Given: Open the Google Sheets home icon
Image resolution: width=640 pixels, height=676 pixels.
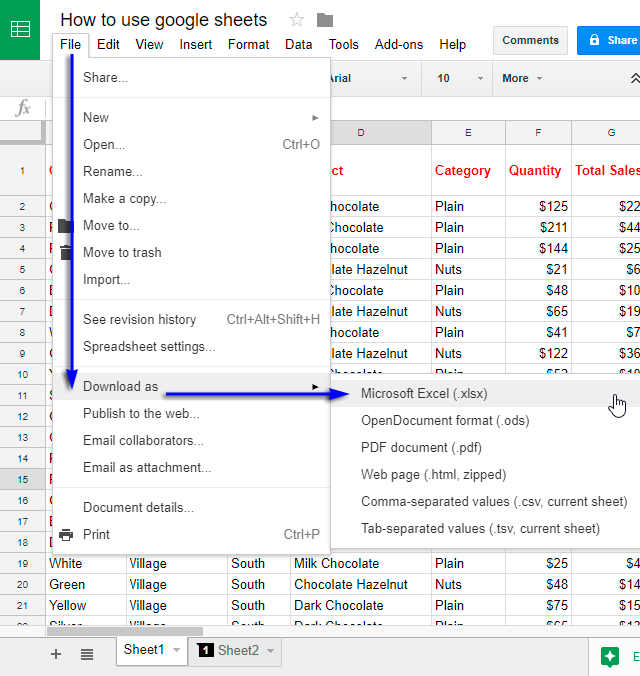Looking at the screenshot, I should click(20, 29).
